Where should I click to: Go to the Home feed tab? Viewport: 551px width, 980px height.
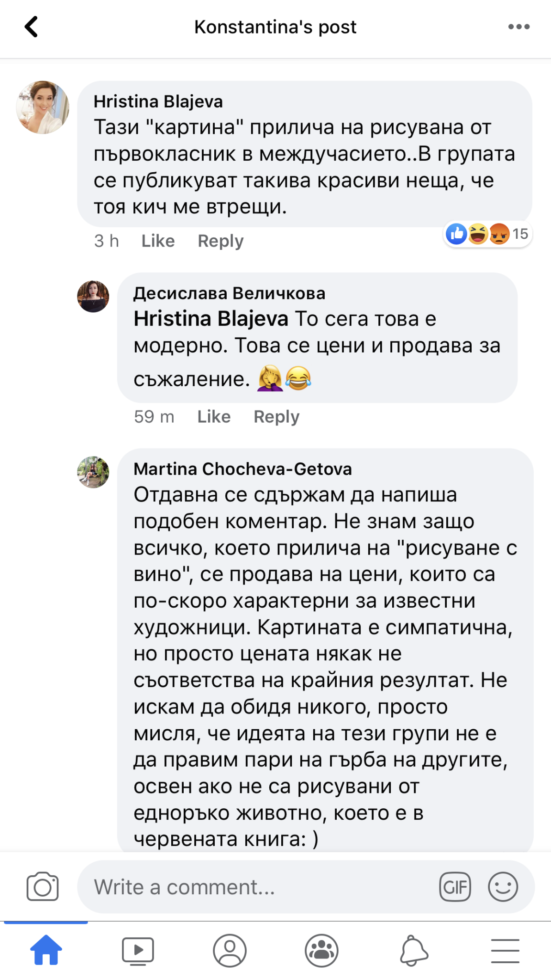tap(46, 950)
